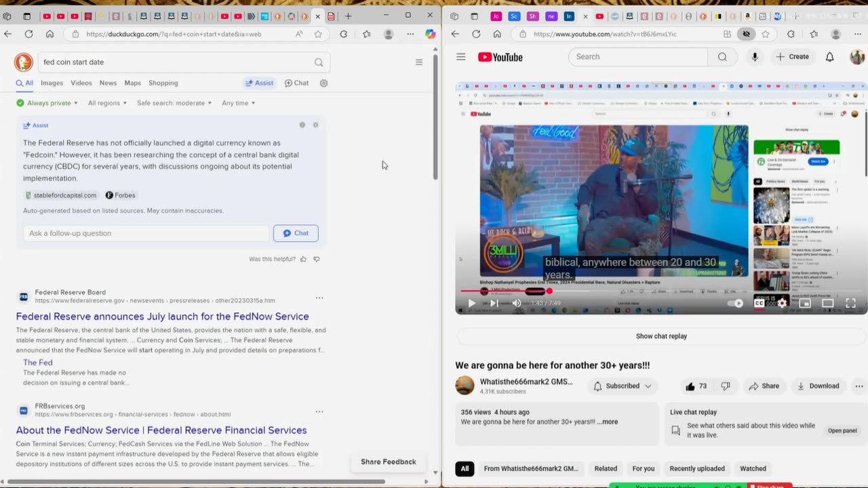Switch YouTube player to miniplayer
Screen dimensions: 868x488
tap(805, 303)
